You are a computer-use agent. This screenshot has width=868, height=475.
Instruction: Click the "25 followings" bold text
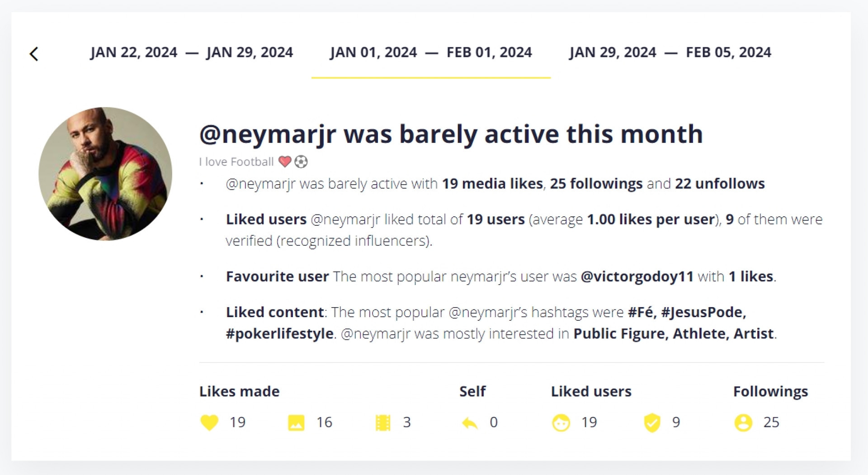(x=596, y=184)
